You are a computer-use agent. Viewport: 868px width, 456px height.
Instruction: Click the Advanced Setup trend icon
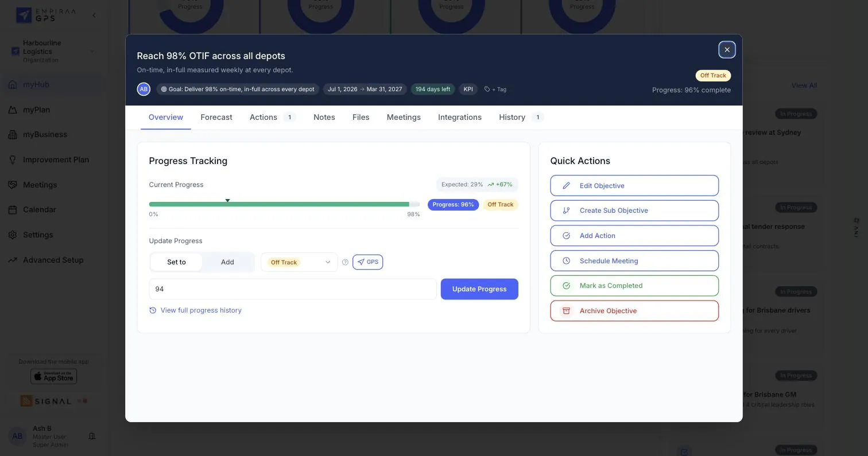point(13,260)
